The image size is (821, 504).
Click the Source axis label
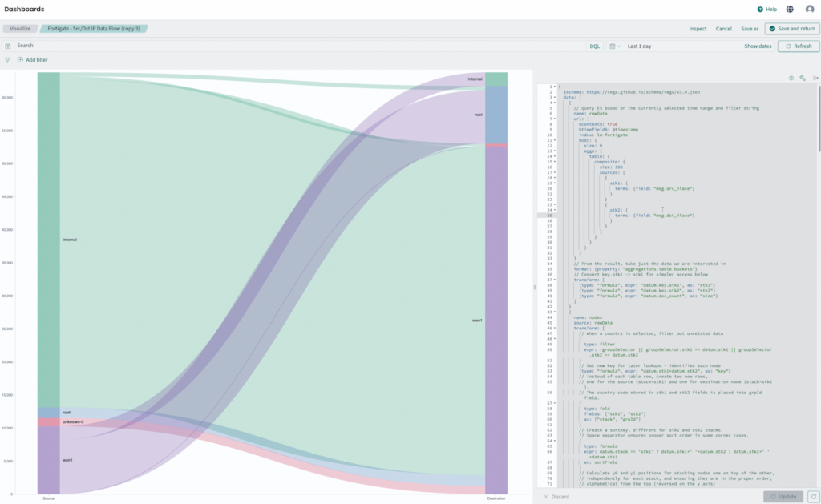click(x=48, y=498)
